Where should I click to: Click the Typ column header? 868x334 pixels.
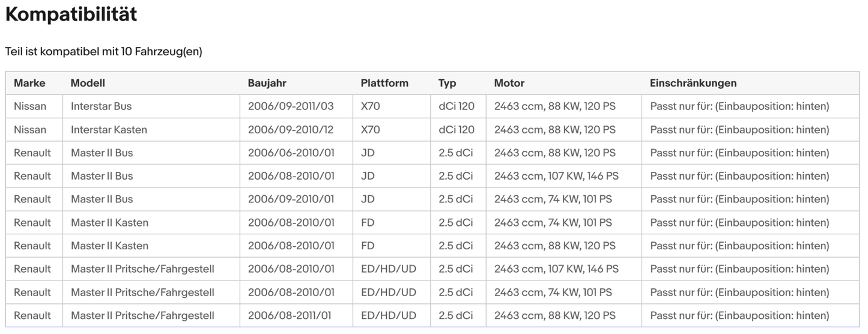(447, 83)
